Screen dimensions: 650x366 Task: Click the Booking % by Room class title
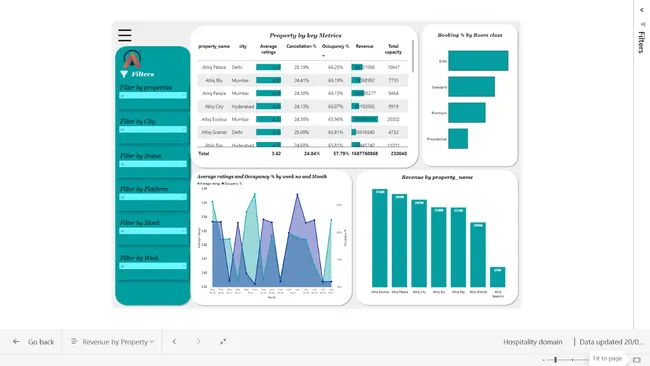click(x=470, y=35)
